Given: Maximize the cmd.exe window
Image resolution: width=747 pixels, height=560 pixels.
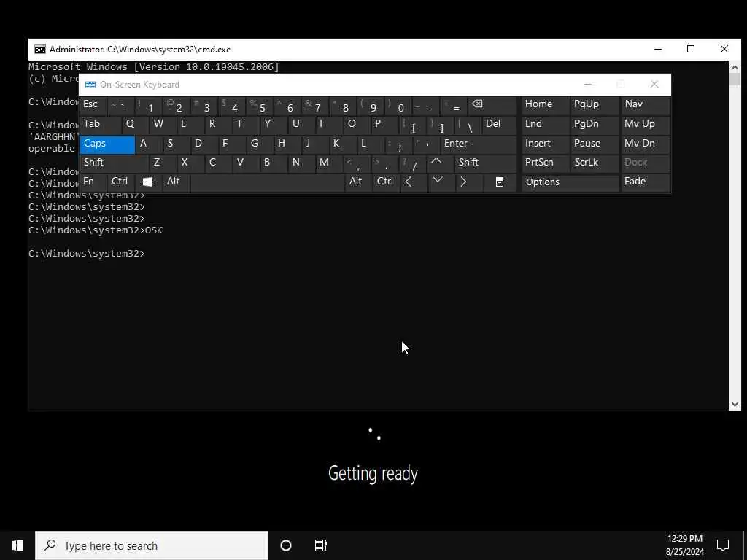Looking at the screenshot, I should (x=691, y=49).
